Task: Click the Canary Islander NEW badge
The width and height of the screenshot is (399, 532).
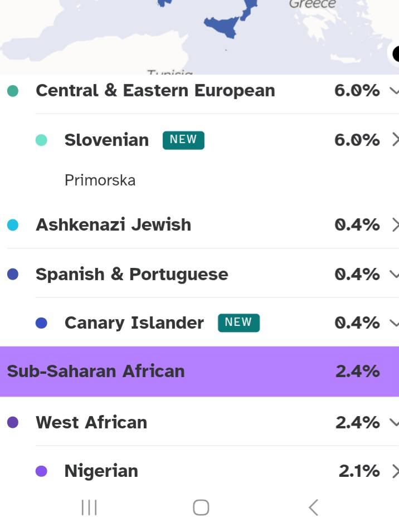Action: 239,323
